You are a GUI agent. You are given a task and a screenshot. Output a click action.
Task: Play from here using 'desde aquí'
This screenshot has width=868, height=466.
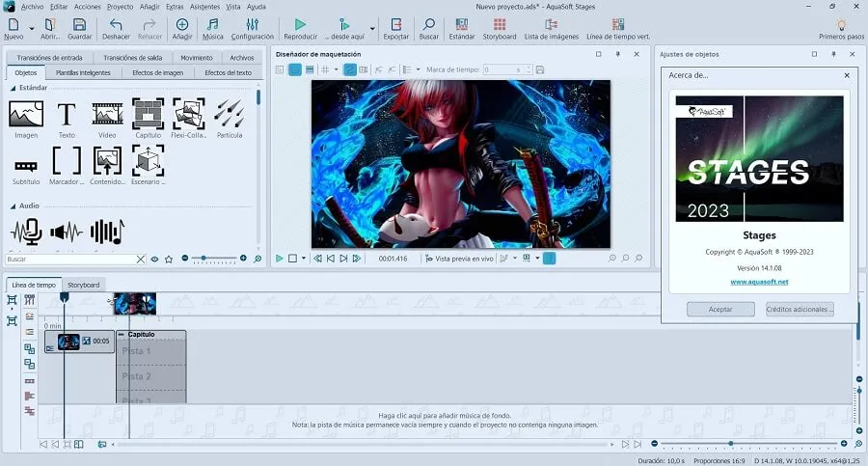344,29
